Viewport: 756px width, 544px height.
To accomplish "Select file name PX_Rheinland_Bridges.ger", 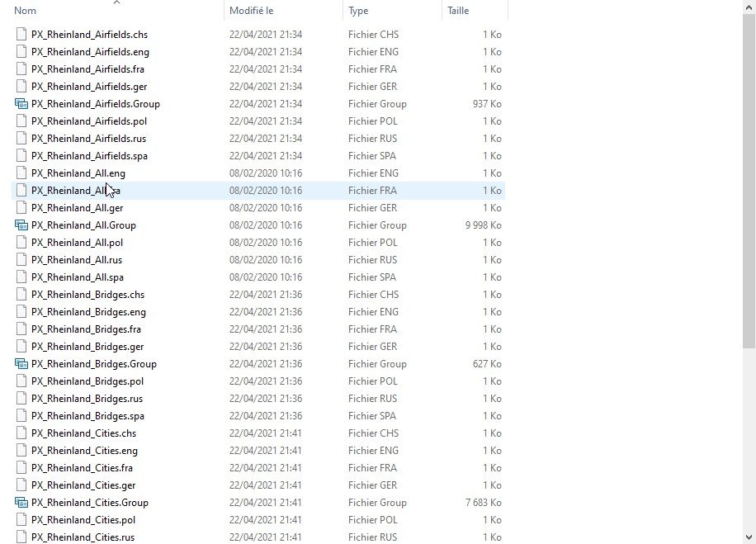I will 87,347.
